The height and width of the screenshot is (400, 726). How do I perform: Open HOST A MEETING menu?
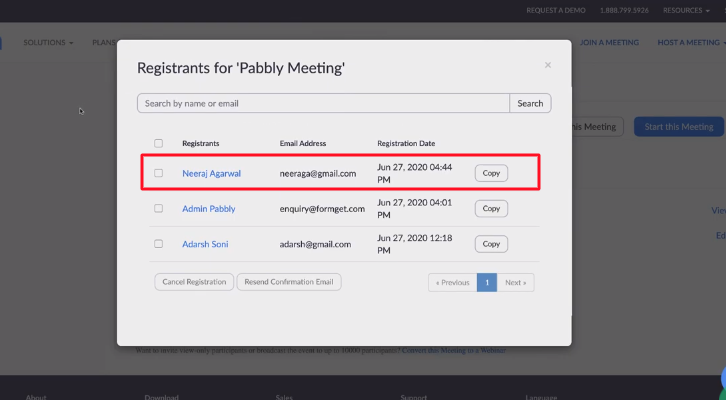tap(691, 43)
